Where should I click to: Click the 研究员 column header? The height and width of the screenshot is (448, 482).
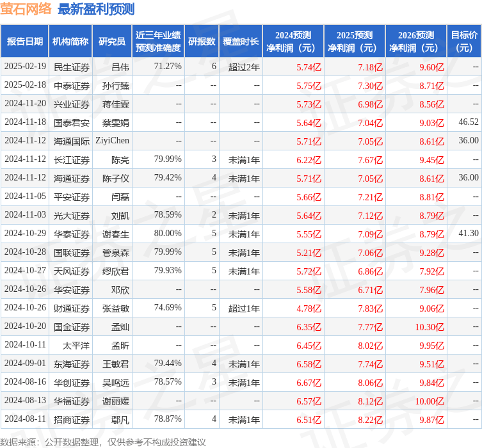coord(112,41)
